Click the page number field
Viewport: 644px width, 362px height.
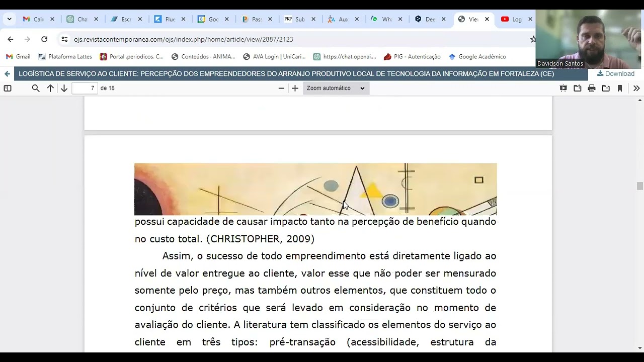(85, 88)
